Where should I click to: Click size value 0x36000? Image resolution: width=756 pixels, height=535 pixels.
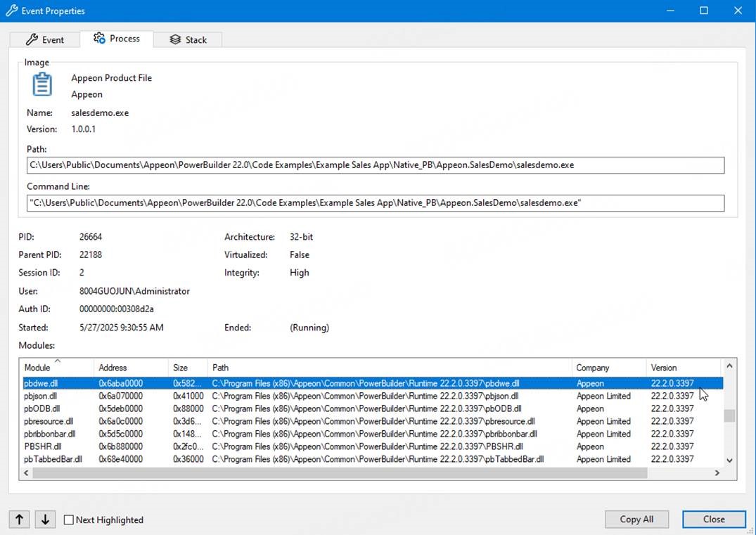tap(188, 459)
